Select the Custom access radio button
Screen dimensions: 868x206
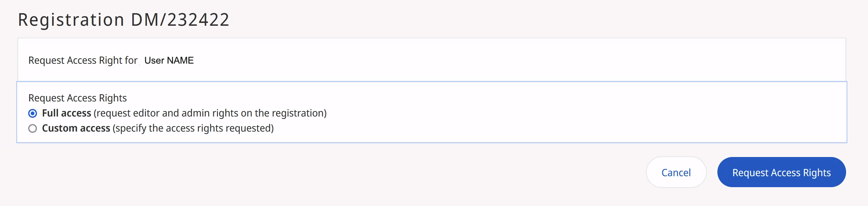pyautogui.click(x=33, y=129)
